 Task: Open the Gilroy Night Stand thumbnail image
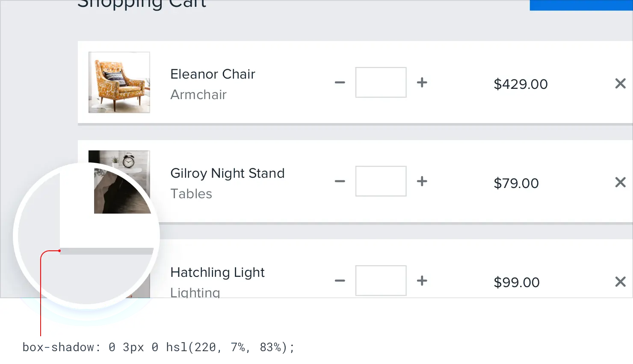(128, 159)
